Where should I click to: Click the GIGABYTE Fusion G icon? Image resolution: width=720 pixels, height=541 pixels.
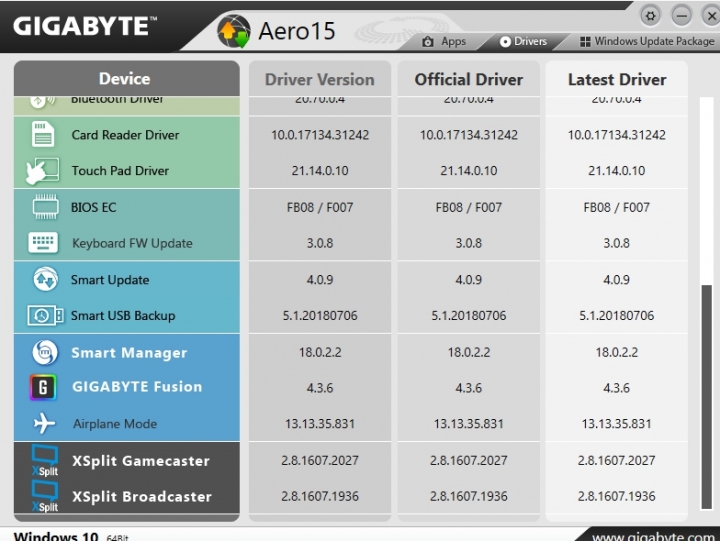click(x=43, y=387)
